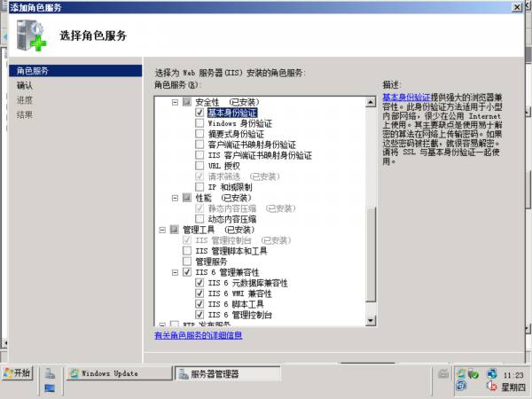Switch to 服务器管理器 taskbar button
532x399 pixels.
point(228,373)
